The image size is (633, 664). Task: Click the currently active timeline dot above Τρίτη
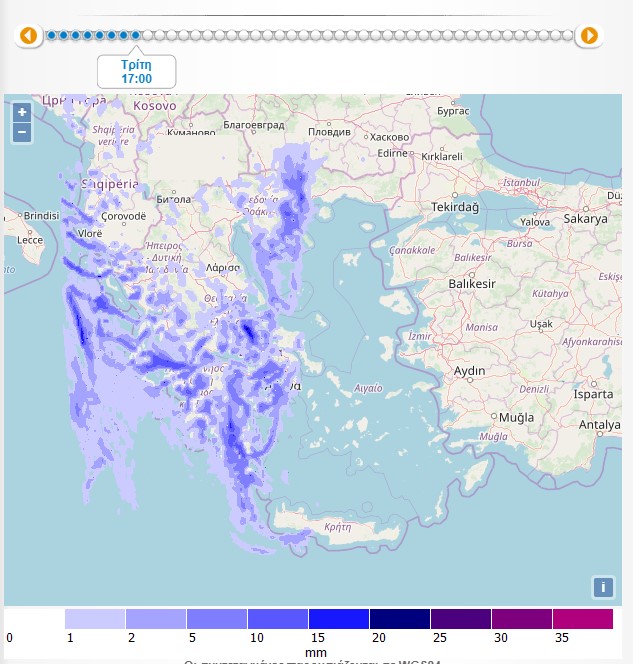(136, 35)
